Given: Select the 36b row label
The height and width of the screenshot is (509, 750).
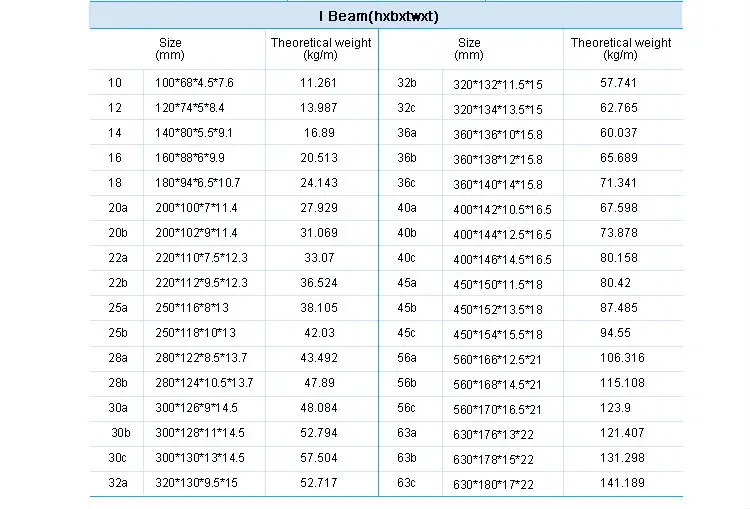Looking at the screenshot, I should [x=407, y=157].
